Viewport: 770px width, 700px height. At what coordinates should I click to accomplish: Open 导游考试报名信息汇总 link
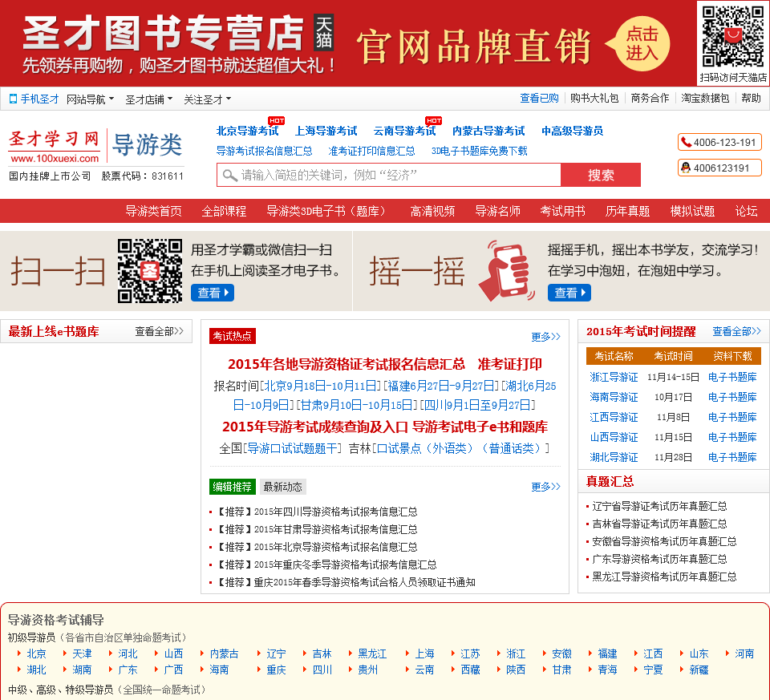264,152
